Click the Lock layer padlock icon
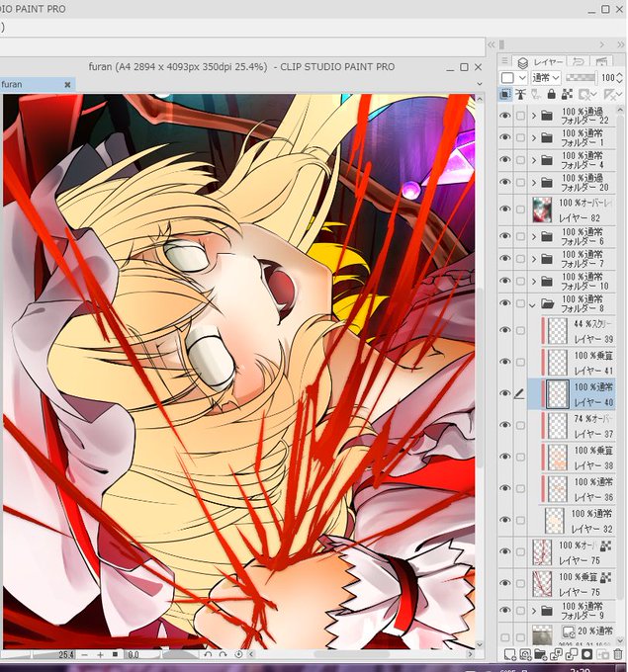The width and height of the screenshot is (628, 672). click(551, 94)
